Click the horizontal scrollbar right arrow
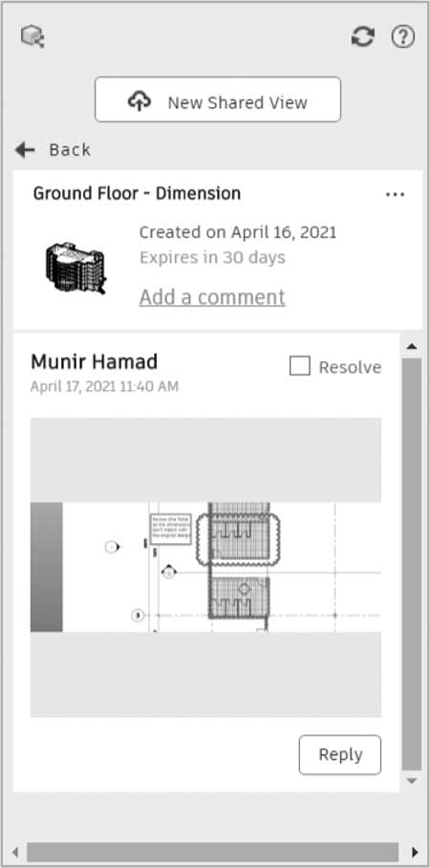Viewport: 430px width, 868px height. pos(415,852)
